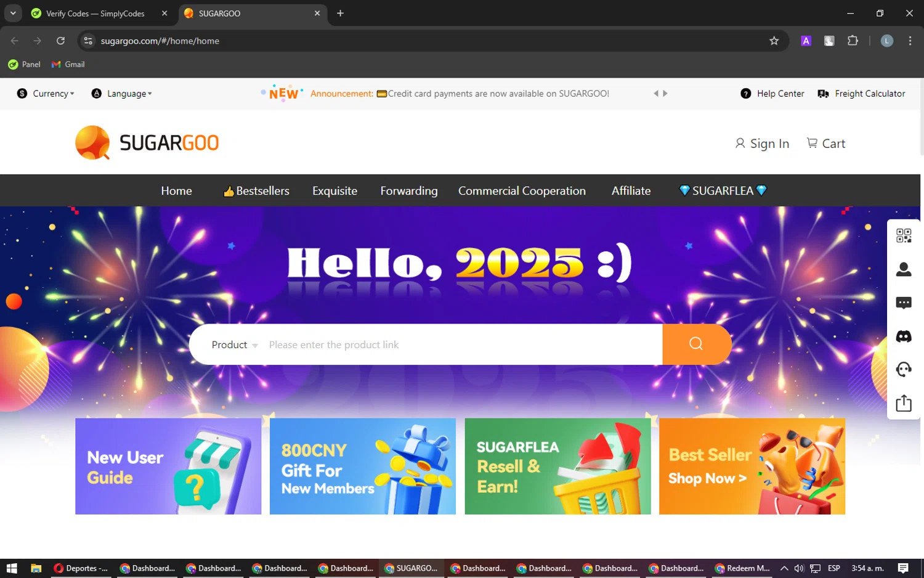Open SUGARFLEA Resell & Earn banner
The image size is (924, 578).
(x=557, y=466)
